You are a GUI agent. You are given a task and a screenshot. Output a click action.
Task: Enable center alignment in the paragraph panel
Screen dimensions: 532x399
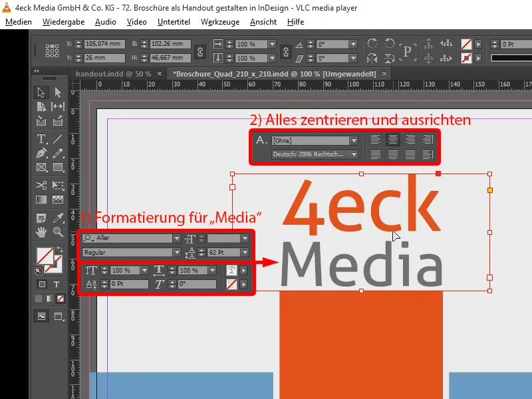click(x=393, y=140)
